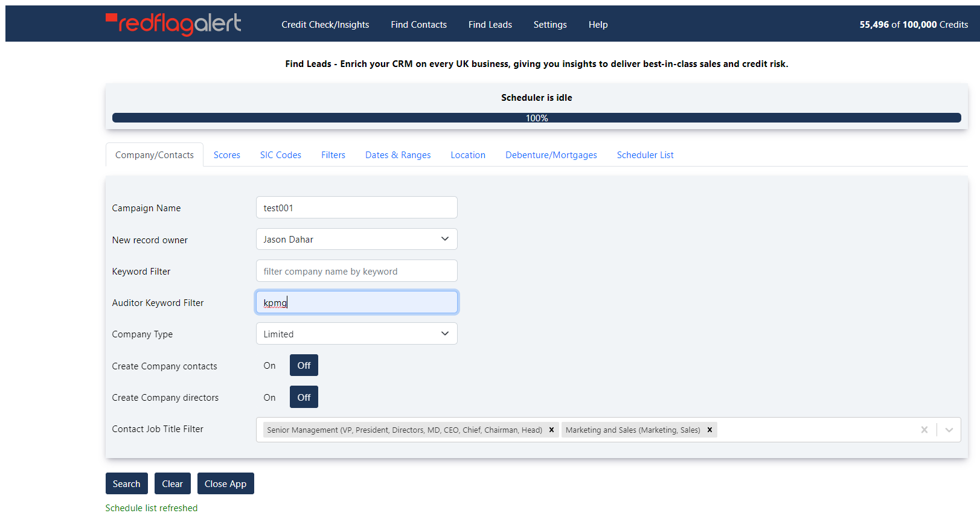Open the Filters tab

tap(333, 154)
